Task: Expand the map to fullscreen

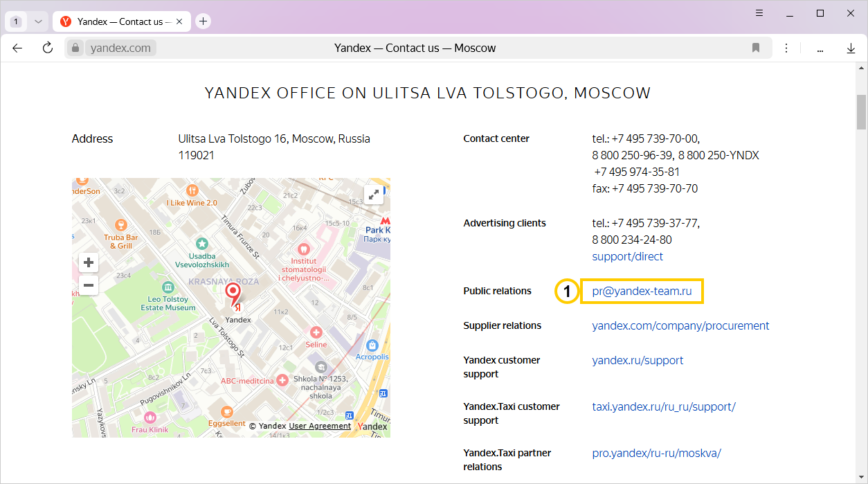Action: point(374,195)
